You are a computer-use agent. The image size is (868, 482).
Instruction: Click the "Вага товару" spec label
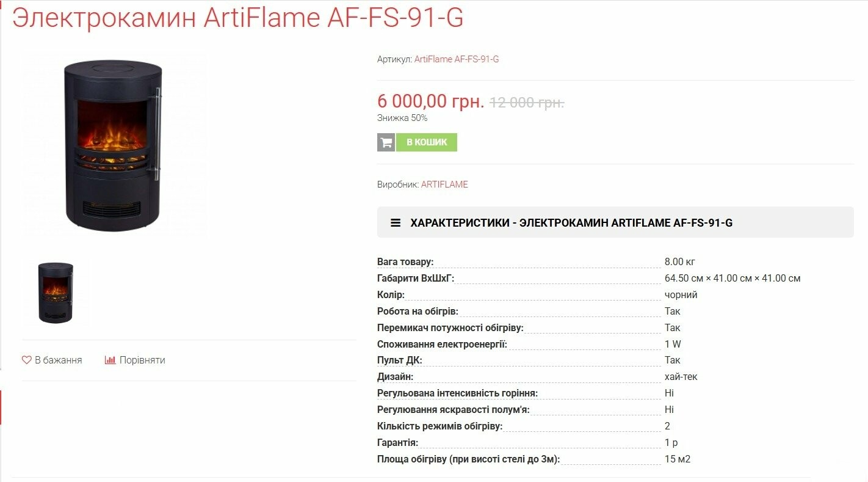pyautogui.click(x=405, y=262)
